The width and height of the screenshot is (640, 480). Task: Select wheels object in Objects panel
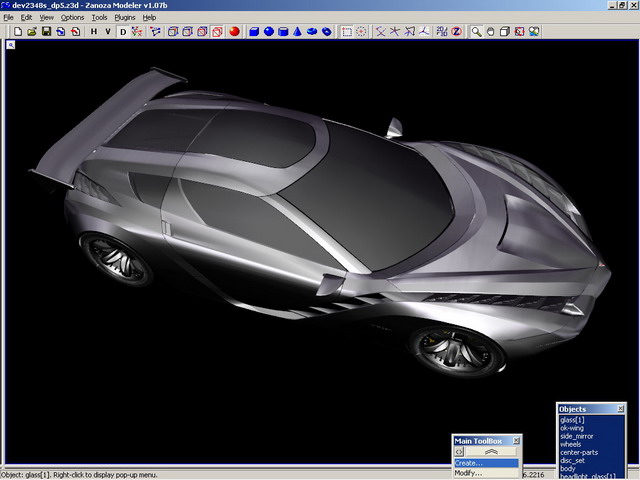[572, 444]
